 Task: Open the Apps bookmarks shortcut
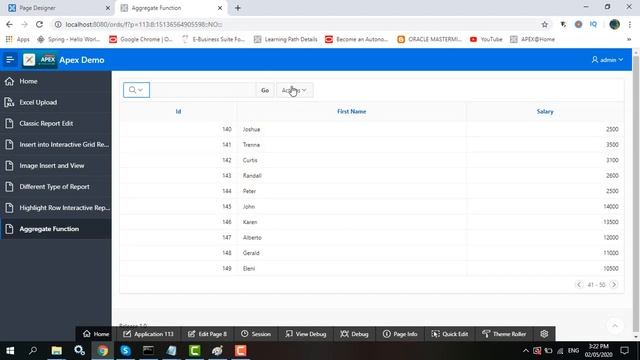tap(18, 39)
